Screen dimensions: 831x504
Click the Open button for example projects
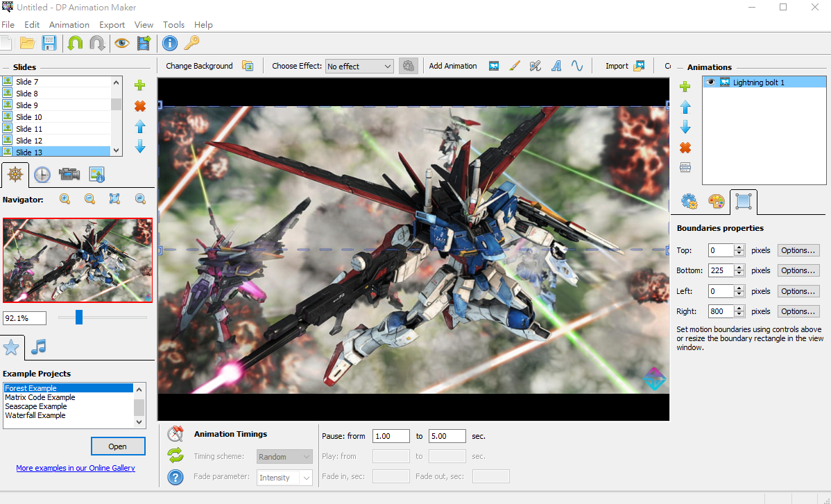[118, 446]
